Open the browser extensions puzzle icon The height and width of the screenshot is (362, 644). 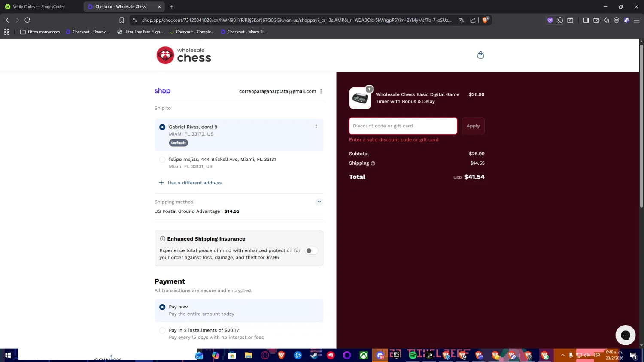click(560, 20)
